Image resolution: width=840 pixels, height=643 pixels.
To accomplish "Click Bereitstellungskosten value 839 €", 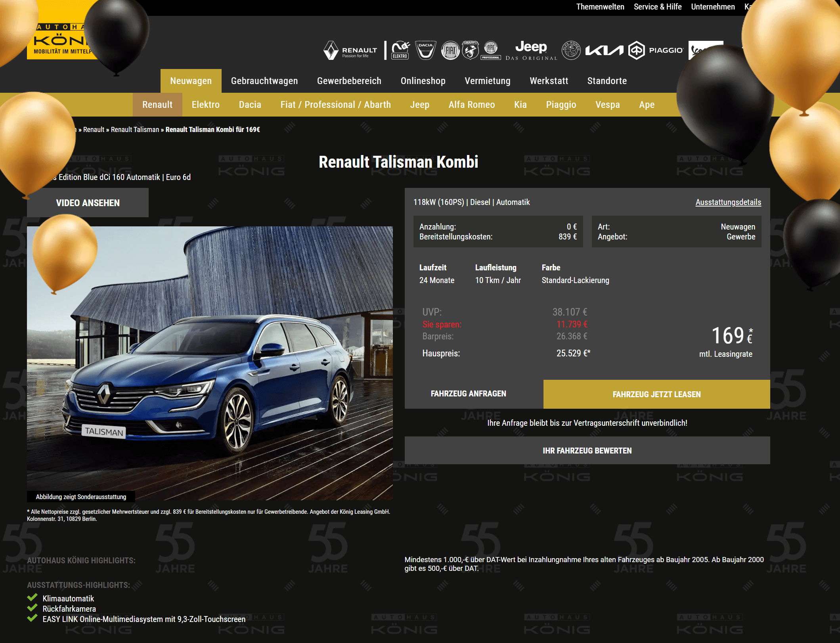I will (568, 237).
